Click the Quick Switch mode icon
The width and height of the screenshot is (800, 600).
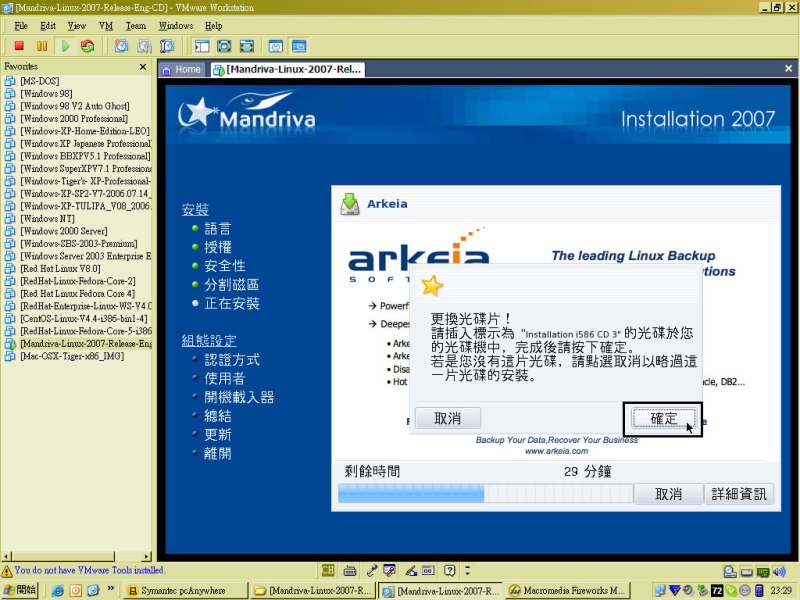[224, 46]
